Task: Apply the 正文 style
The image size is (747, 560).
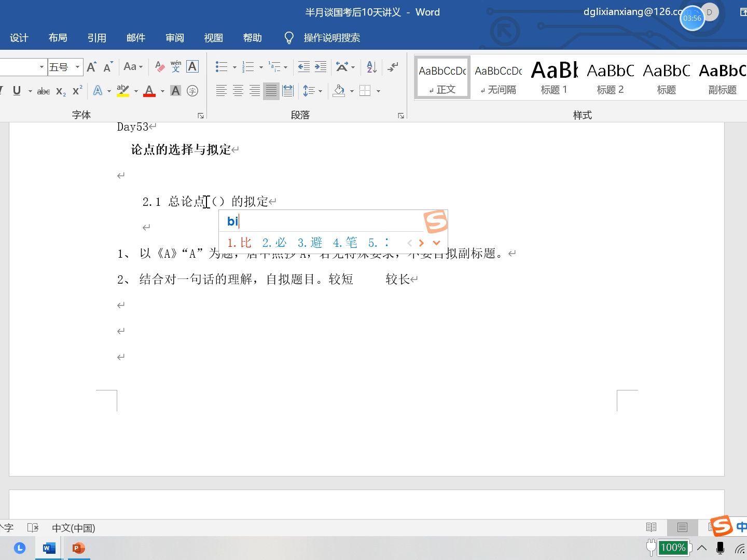Action: point(442,77)
